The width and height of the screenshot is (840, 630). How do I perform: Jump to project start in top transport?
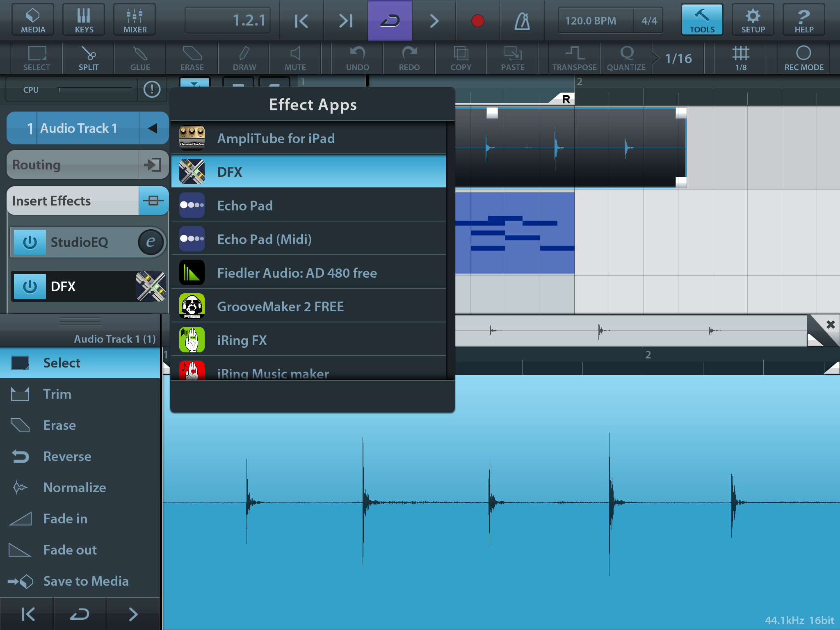click(x=301, y=21)
